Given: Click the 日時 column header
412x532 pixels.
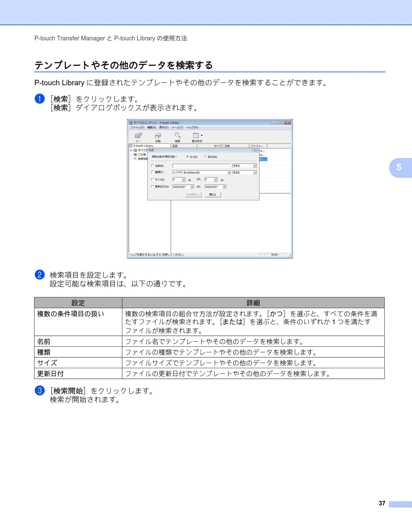Looking at the screenshot, I should 236,146.
